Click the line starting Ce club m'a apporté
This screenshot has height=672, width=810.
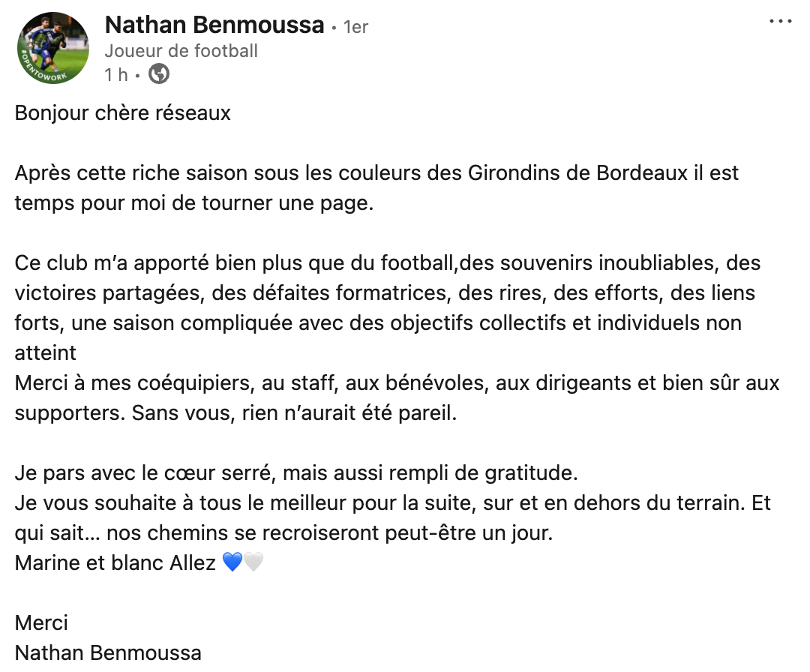click(388, 263)
